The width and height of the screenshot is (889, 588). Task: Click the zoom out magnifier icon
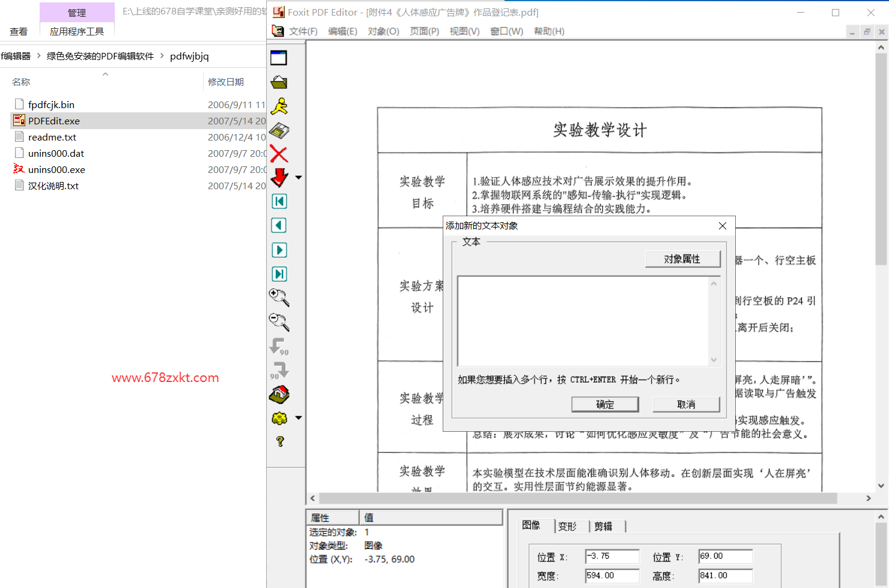[x=279, y=322]
